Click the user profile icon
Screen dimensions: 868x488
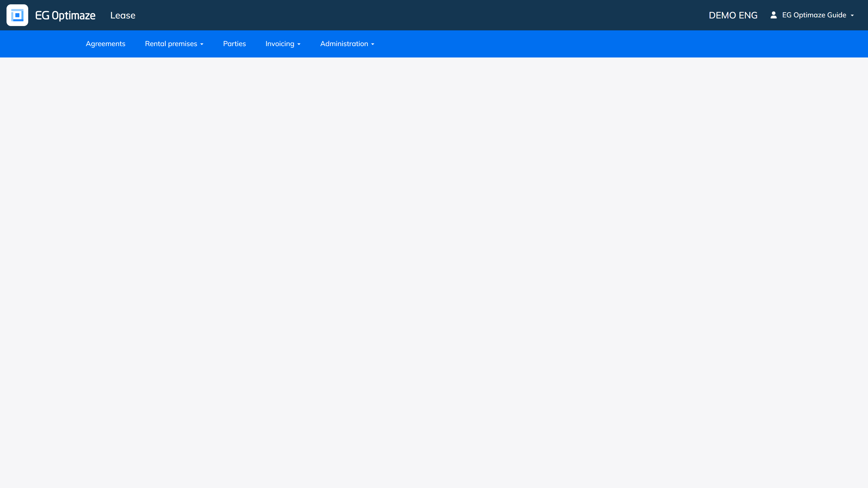(x=773, y=15)
